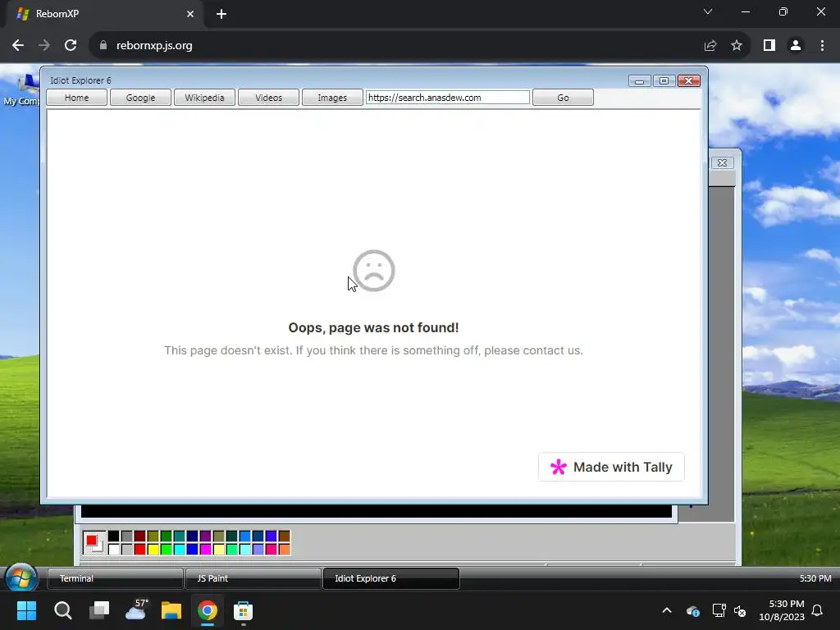This screenshot has width=840, height=630.
Task: Open the Wikipedia shortcut button
Action: pyautogui.click(x=204, y=98)
